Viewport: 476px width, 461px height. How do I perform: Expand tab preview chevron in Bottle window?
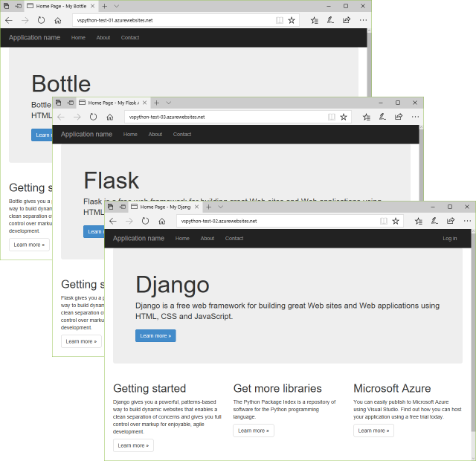tap(117, 6)
